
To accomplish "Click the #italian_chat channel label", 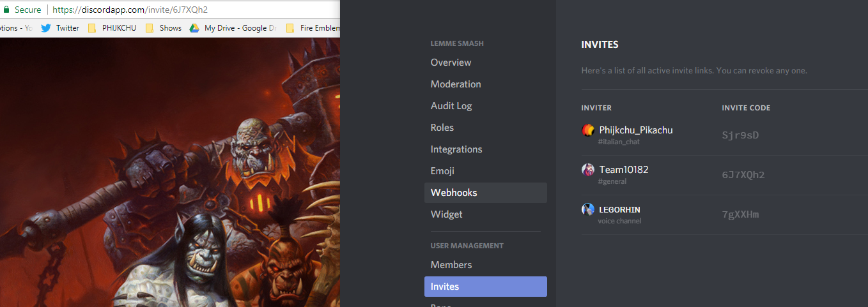I will (619, 142).
